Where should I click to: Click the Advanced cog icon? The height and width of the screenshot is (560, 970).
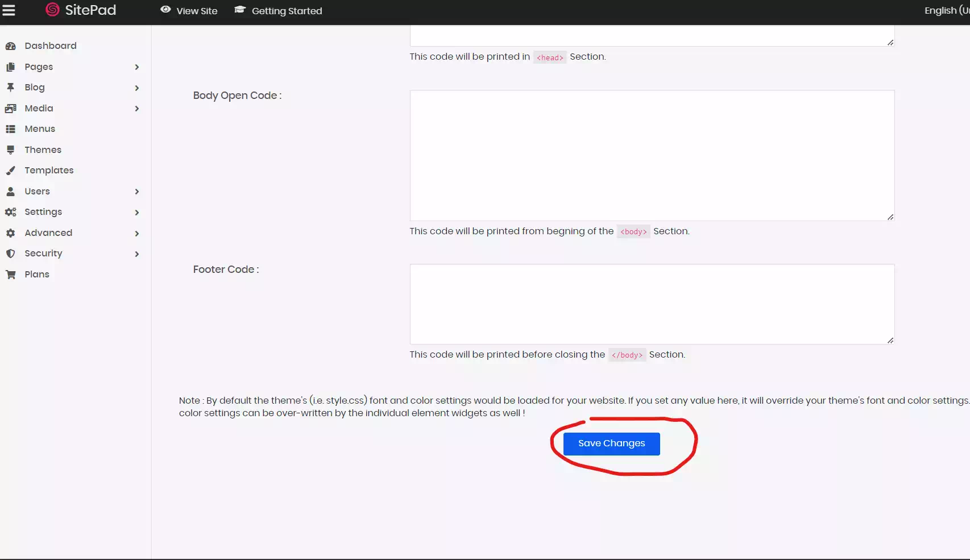pyautogui.click(x=10, y=233)
